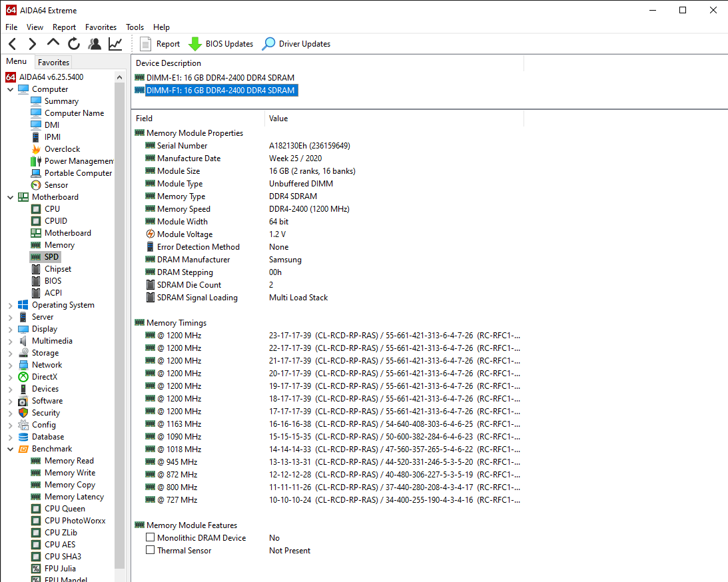This screenshot has height=582, width=728.
Task: Click the Device Description column header
Action: point(328,63)
